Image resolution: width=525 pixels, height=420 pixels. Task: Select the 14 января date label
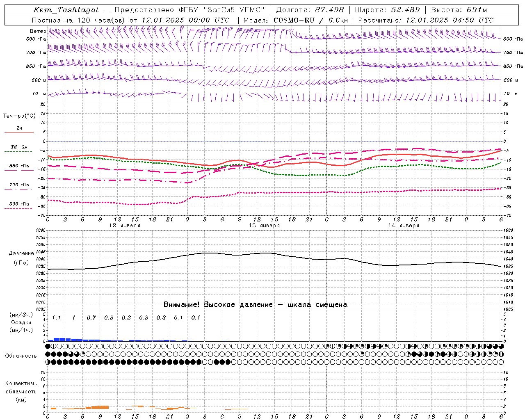click(404, 226)
